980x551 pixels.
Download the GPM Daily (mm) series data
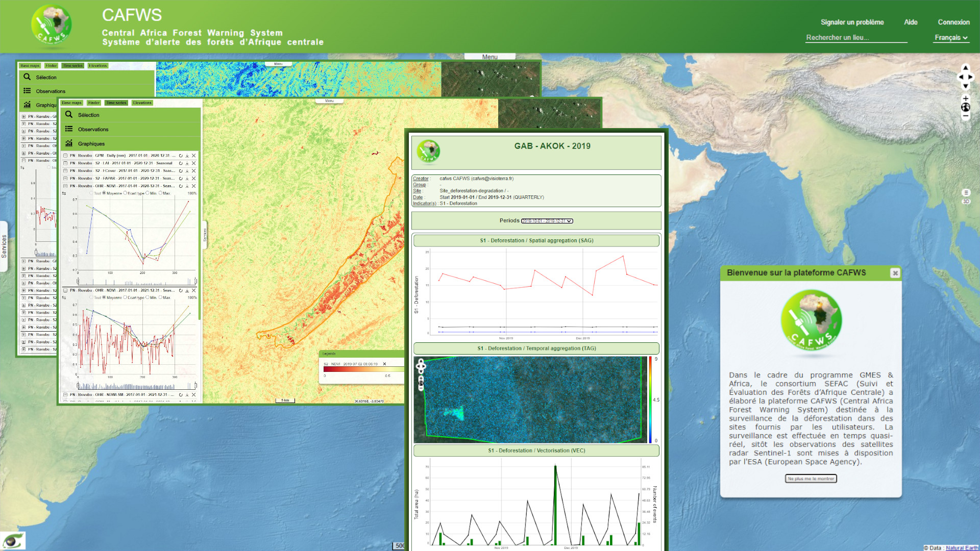(187, 156)
